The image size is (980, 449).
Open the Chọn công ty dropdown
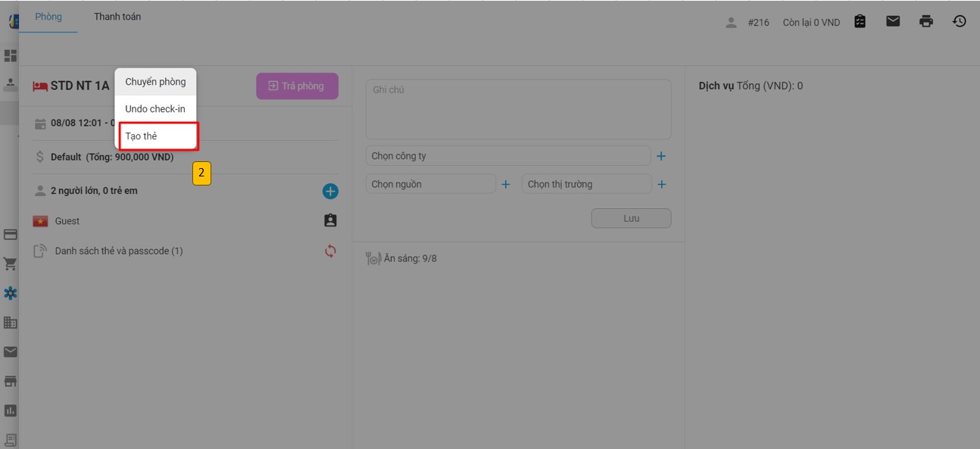507,156
